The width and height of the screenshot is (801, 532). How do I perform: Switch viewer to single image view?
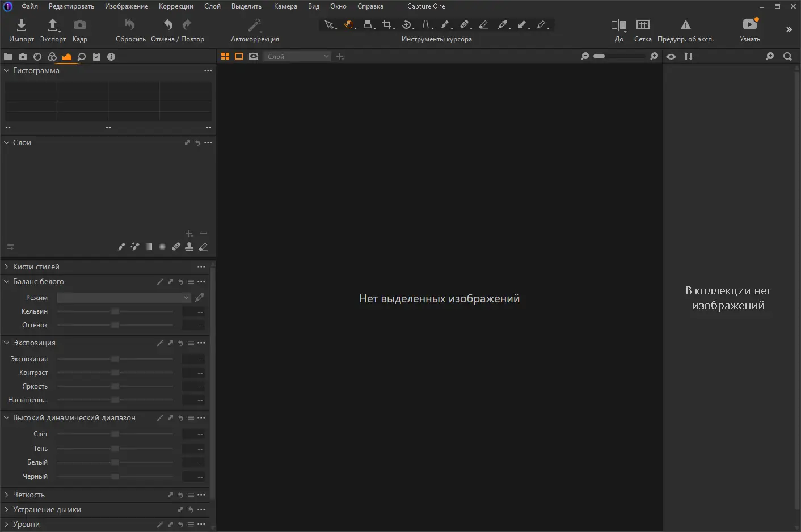click(239, 56)
